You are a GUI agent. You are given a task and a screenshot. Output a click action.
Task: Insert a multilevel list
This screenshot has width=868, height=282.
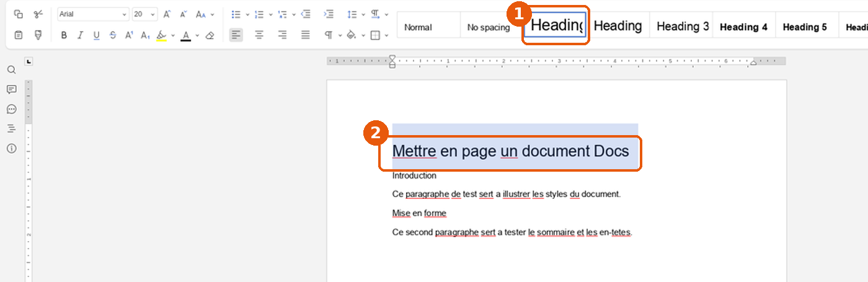283,14
